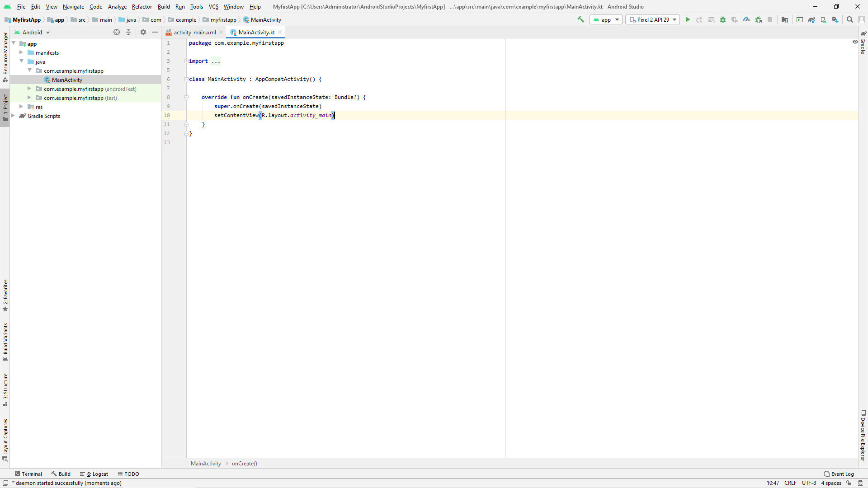868x488 pixels.
Task: Click project panel settings gear icon
Action: pyautogui.click(x=143, y=32)
